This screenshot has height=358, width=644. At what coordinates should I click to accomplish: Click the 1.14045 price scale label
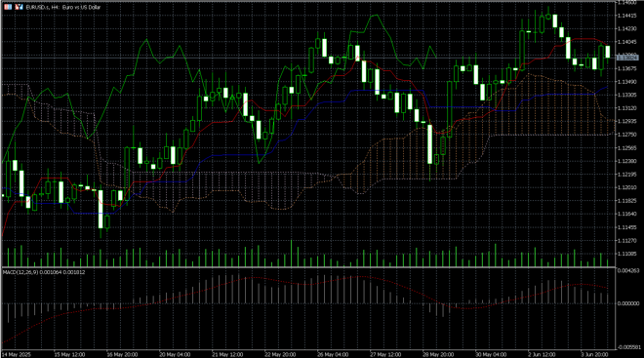point(626,42)
